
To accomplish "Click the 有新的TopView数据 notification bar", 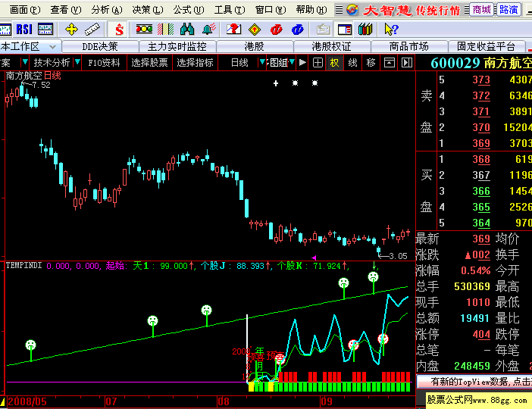I will [x=474, y=382].
